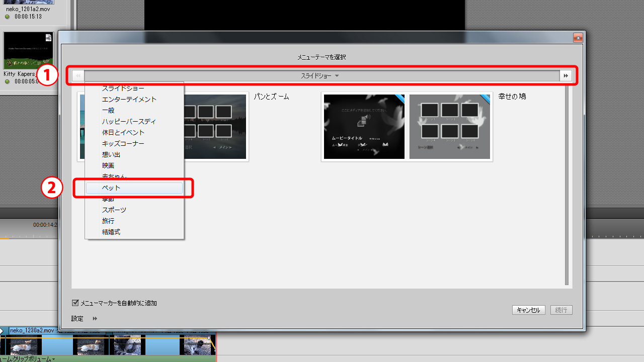Pick ハッピーバースデイ theme category
The height and width of the screenshot is (362, 644).
129,122
